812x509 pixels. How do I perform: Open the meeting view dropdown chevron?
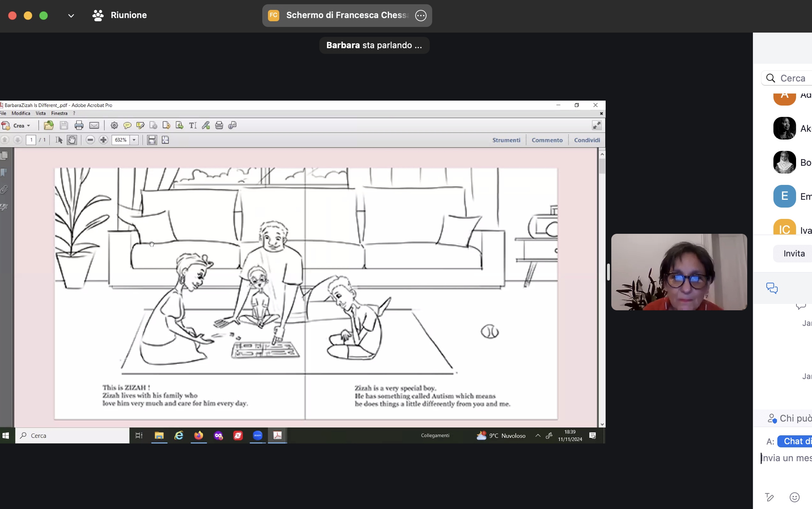point(71,16)
